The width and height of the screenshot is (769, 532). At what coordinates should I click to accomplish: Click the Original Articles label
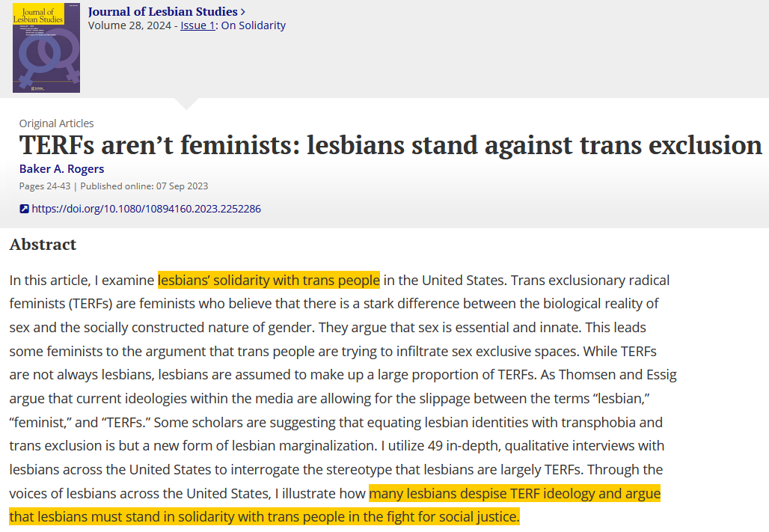click(x=56, y=123)
